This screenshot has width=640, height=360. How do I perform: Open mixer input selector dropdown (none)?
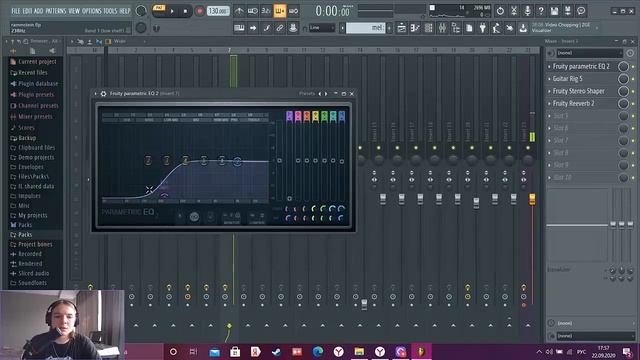(589, 53)
